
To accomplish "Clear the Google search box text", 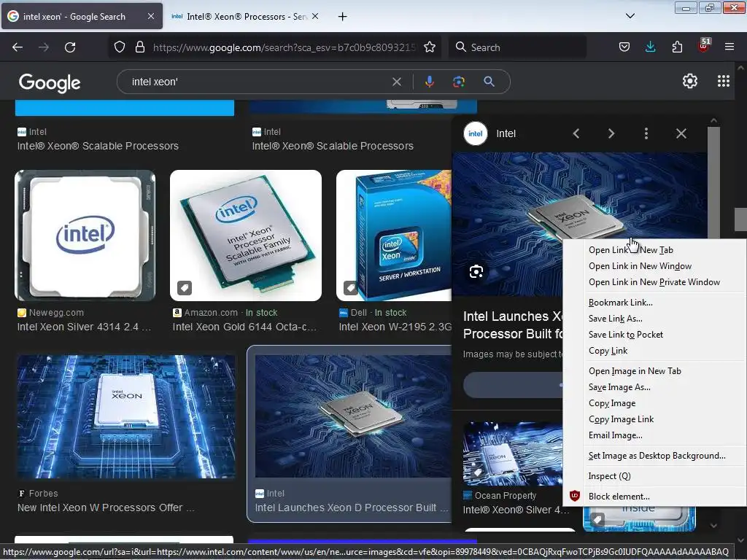I will coord(396,82).
